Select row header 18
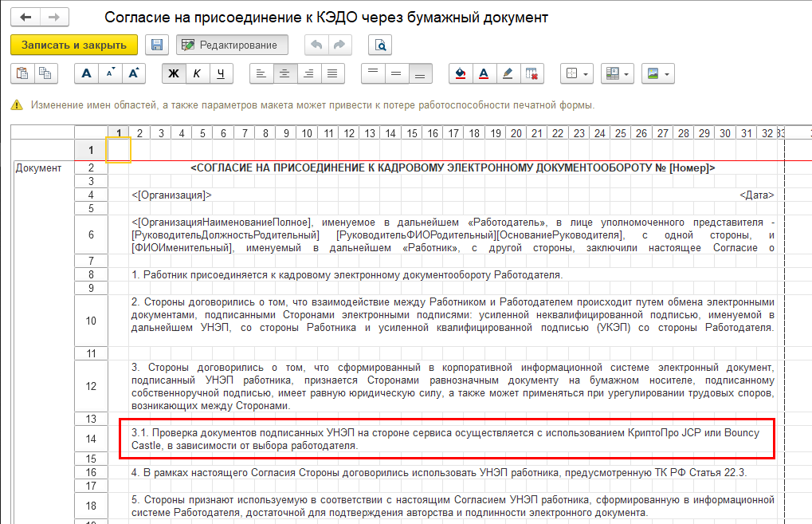Screen dimensions: 812x524 point(91,506)
